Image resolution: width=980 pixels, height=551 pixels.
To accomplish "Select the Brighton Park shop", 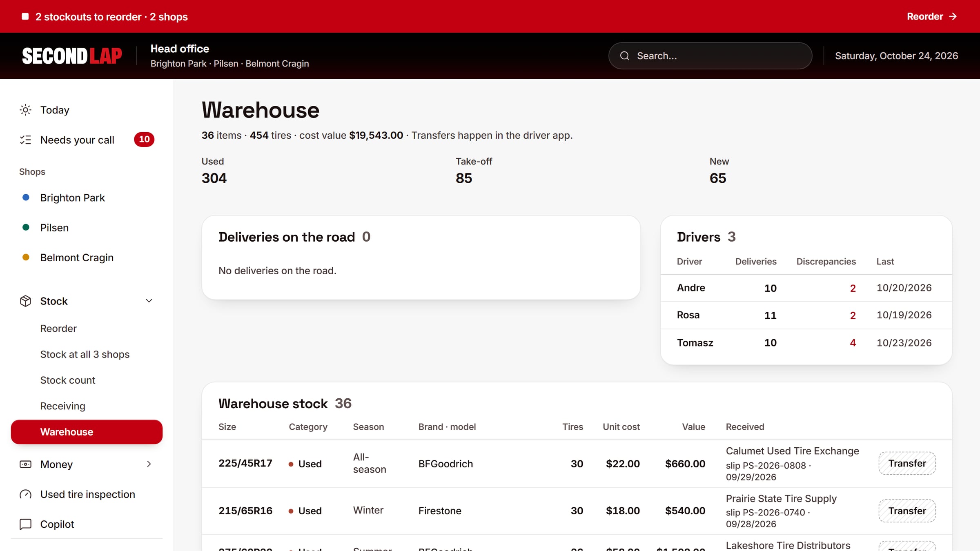I will coord(72,198).
